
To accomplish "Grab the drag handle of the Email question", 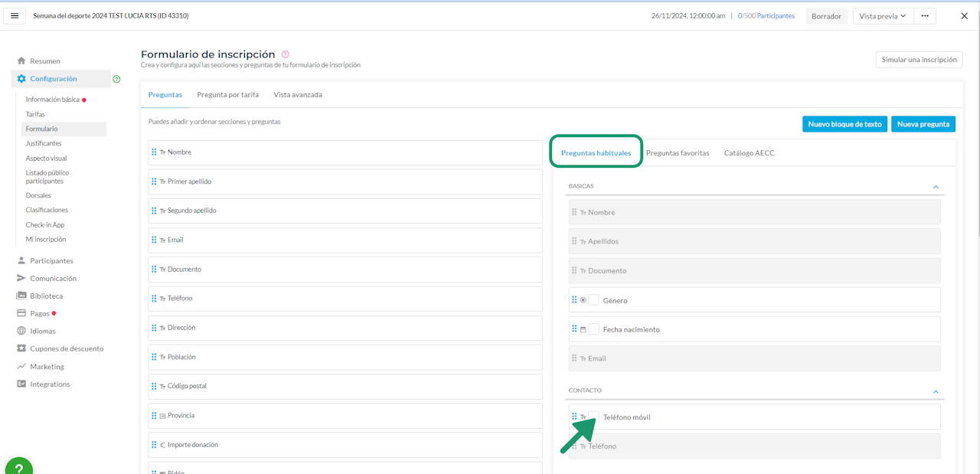I will [x=154, y=240].
